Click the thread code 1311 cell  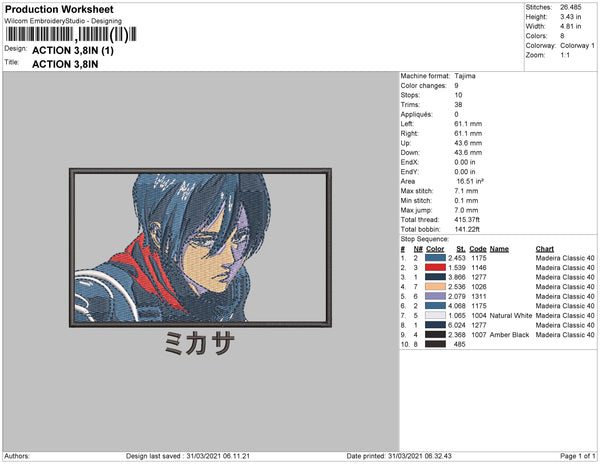[479, 296]
